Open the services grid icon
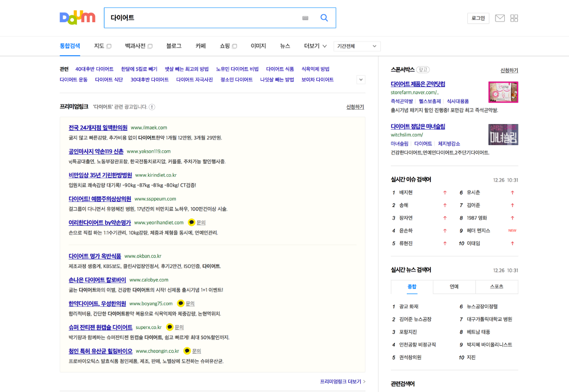This screenshot has height=392, width=569. tap(514, 18)
